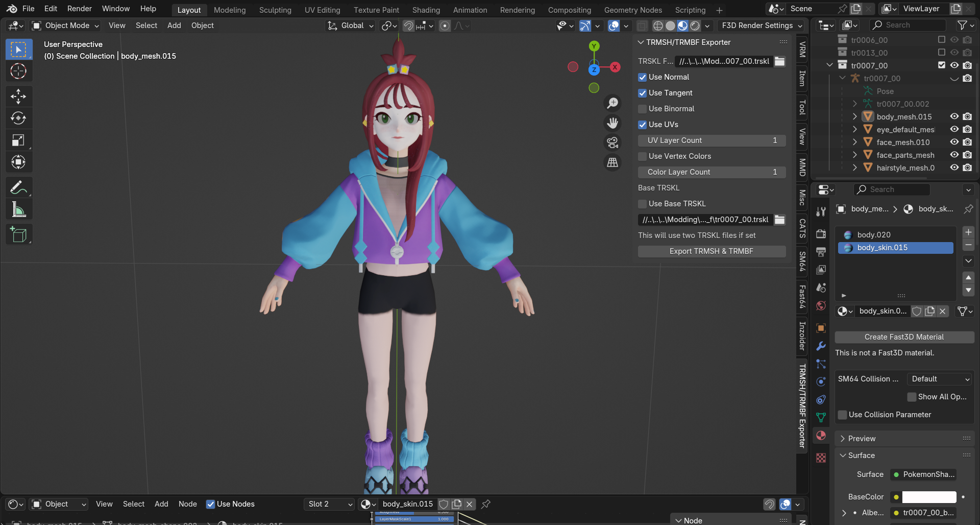Add a material slot with the plus button
The height and width of the screenshot is (525, 980).
click(968, 232)
